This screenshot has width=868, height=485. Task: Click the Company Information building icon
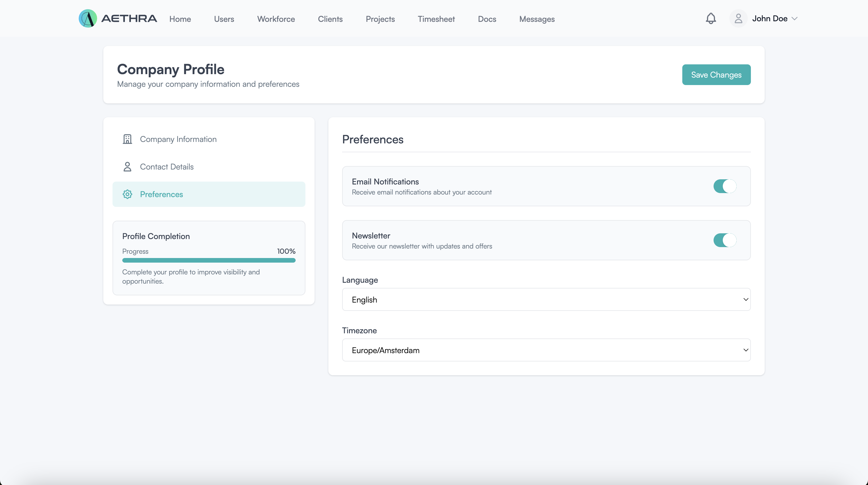tap(127, 139)
